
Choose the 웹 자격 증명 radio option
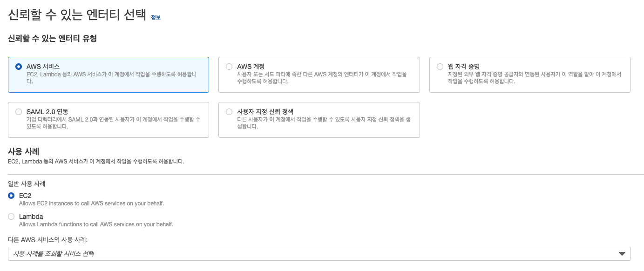pos(440,67)
